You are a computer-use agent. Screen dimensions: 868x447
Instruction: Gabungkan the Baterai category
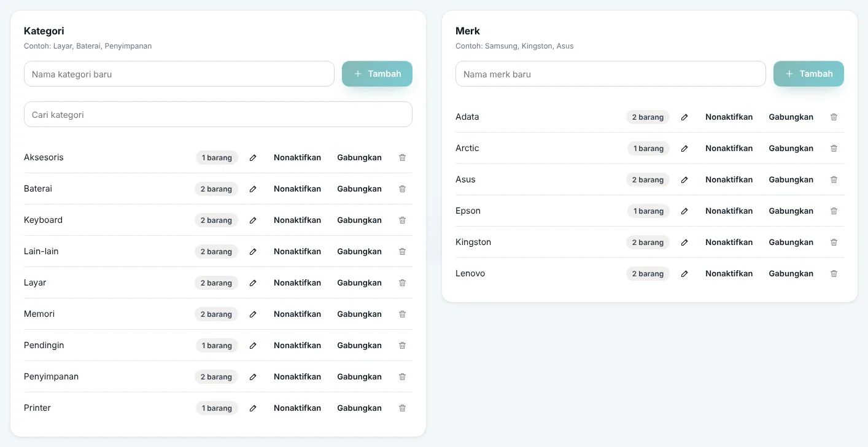click(x=359, y=189)
